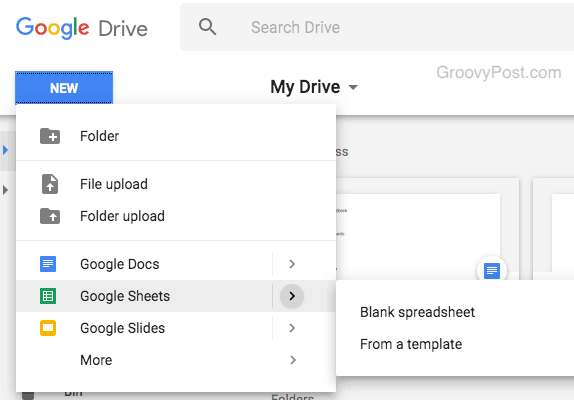Click the green Google Sheets icon

tap(48, 296)
